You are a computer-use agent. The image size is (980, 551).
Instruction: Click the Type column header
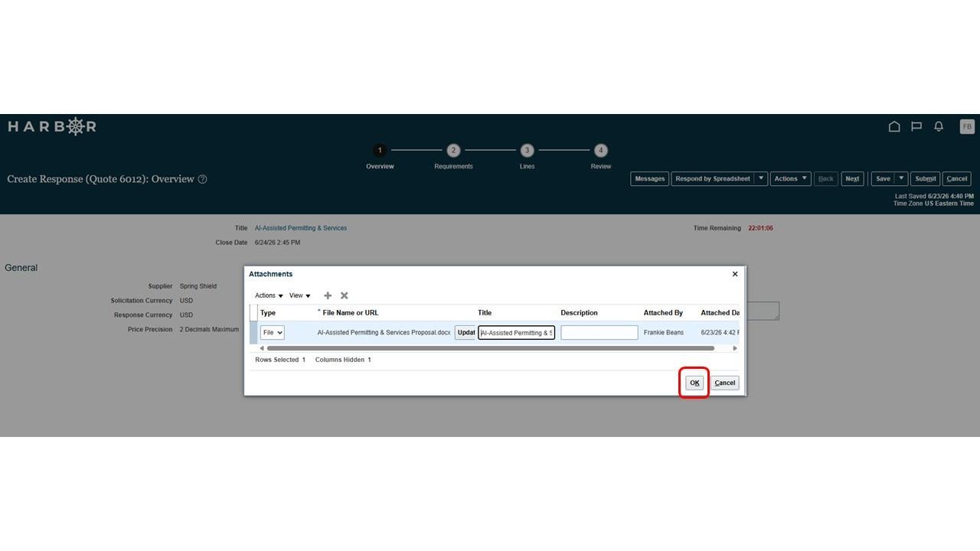pos(268,313)
